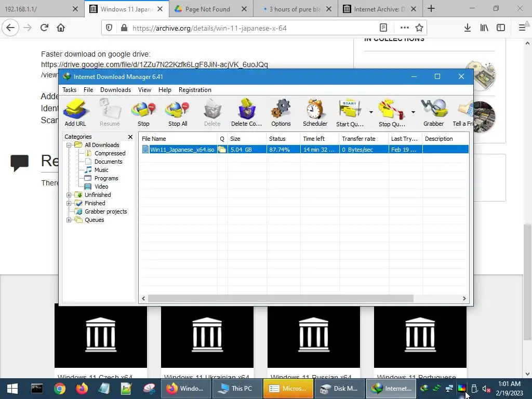Open Disk Management taskbar button

[x=340, y=389]
